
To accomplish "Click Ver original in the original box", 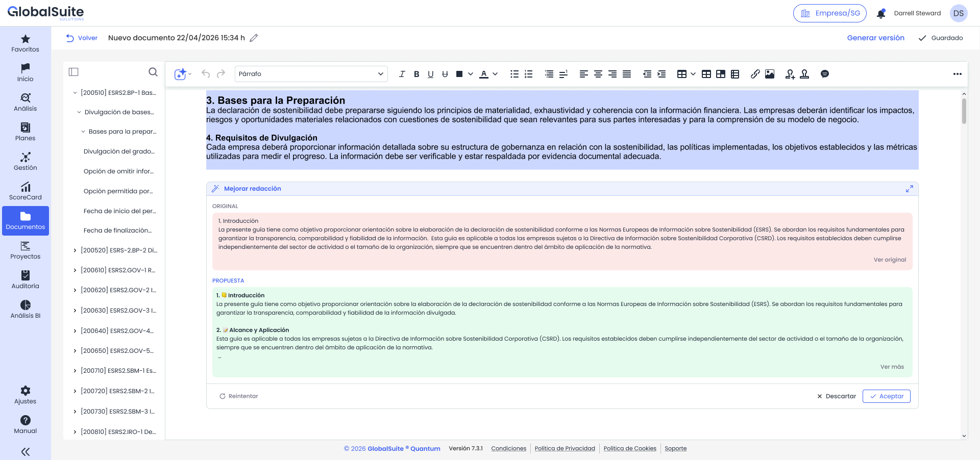I will coord(890,260).
